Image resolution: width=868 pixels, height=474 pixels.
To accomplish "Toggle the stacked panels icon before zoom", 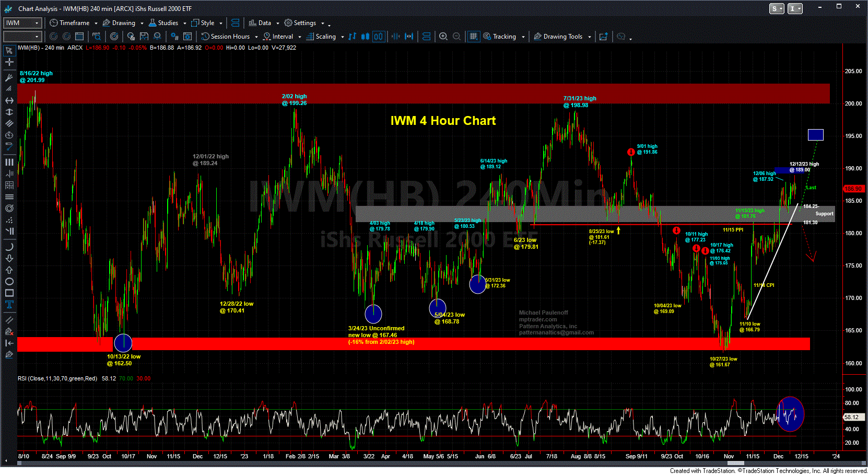I will tap(427, 36).
